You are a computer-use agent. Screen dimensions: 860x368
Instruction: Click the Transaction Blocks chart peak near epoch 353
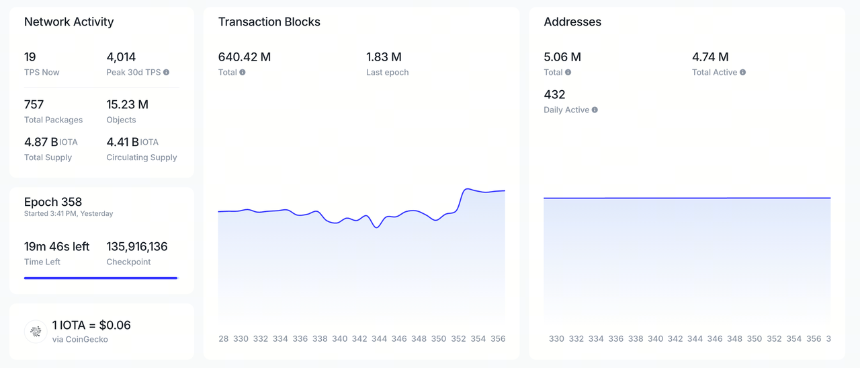[x=467, y=189]
